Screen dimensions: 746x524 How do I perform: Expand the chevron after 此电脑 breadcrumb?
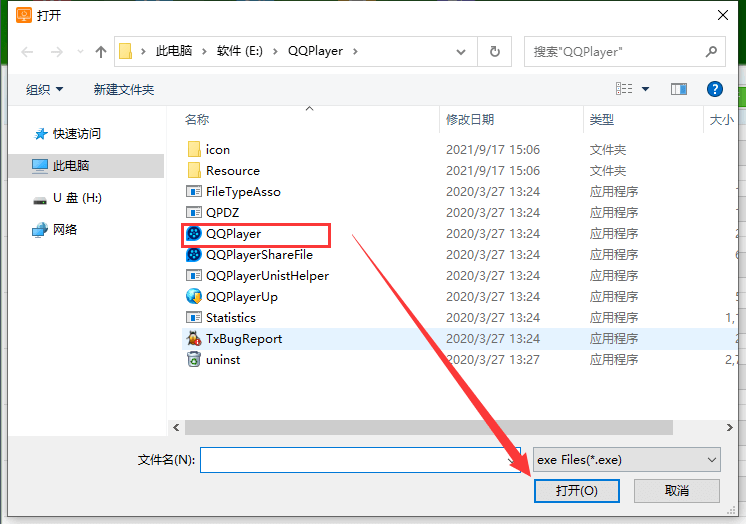tap(204, 51)
